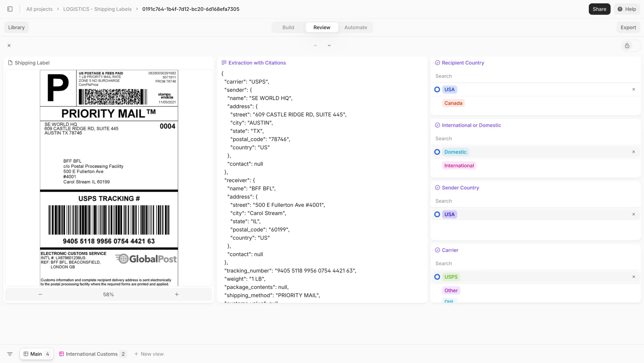Click the "tracking_number" JSON line
The height and width of the screenshot is (363, 644).
pos(290,271)
